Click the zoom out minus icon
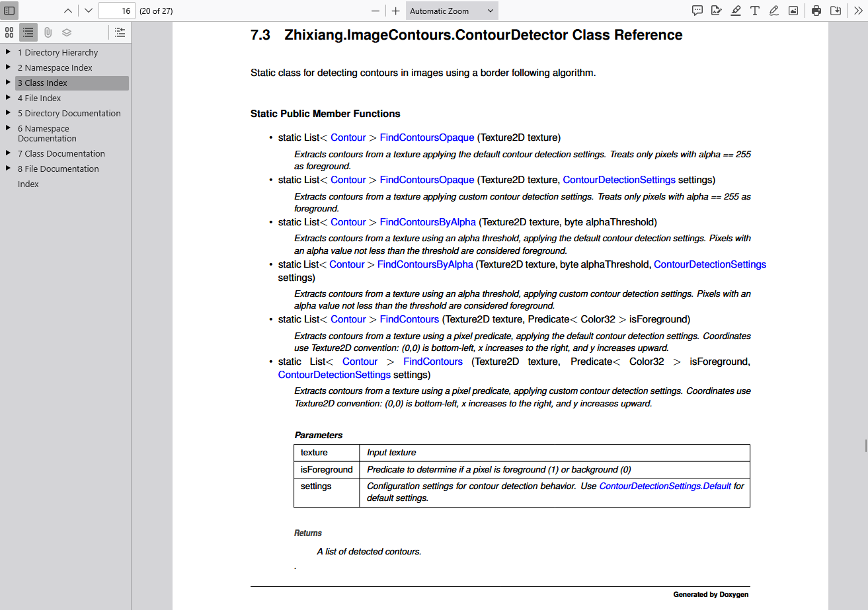 375,11
